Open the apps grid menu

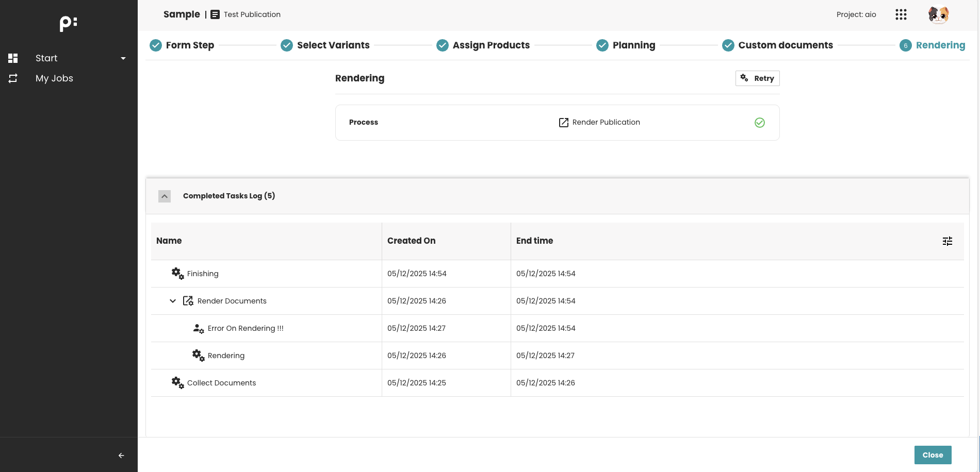[901, 14]
